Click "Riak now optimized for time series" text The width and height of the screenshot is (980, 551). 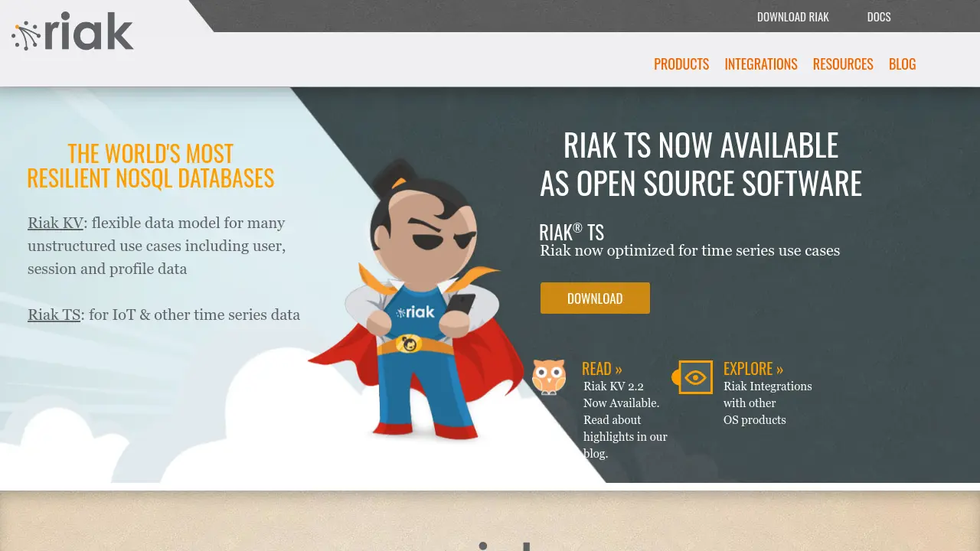(690, 251)
